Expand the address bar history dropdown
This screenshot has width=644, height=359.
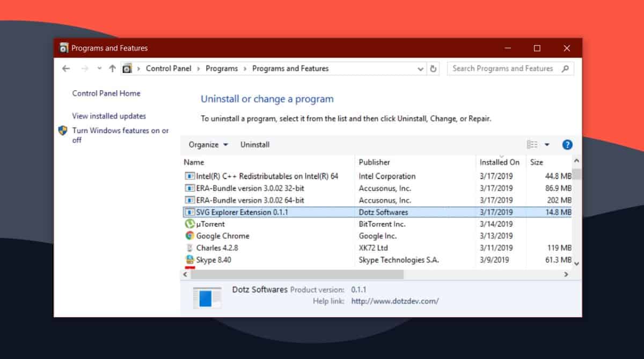tap(421, 69)
